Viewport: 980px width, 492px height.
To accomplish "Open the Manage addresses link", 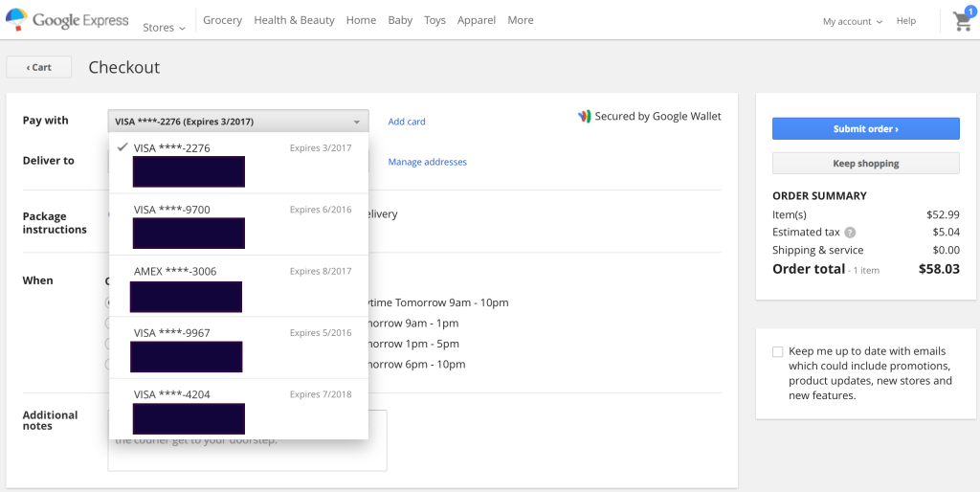I will pos(427,163).
